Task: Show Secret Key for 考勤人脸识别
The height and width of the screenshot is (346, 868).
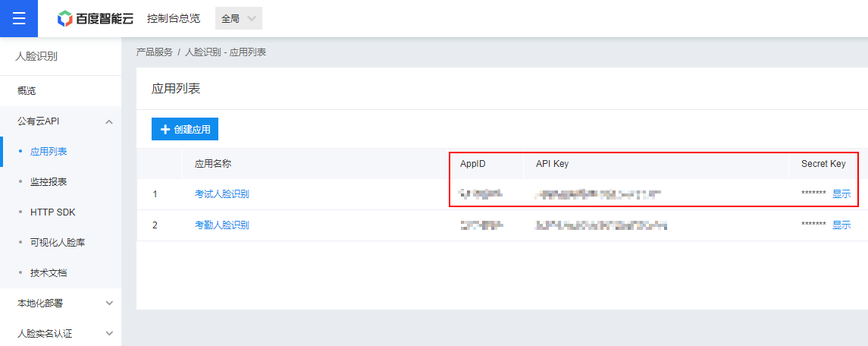Action: point(841,225)
